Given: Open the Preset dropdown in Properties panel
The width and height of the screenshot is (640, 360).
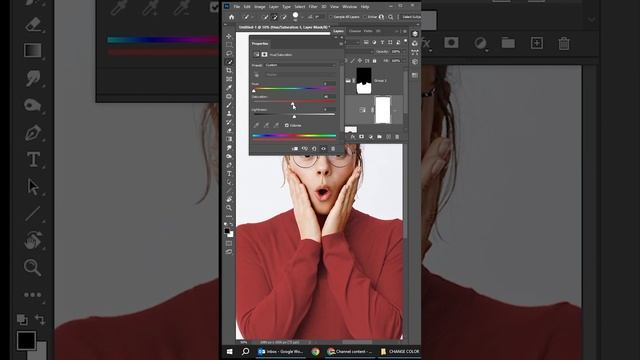Looking at the screenshot, I should coord(300,65).
